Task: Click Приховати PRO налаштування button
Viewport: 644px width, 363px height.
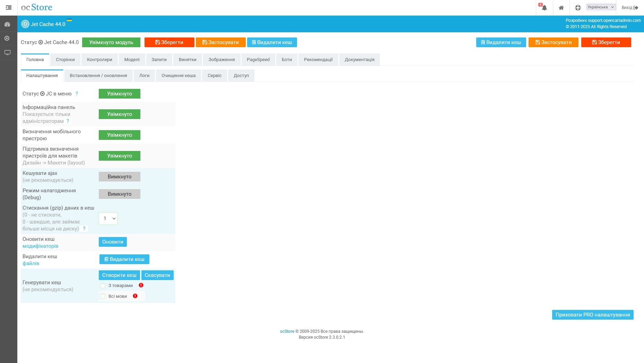Action: (x=592, y=315)
